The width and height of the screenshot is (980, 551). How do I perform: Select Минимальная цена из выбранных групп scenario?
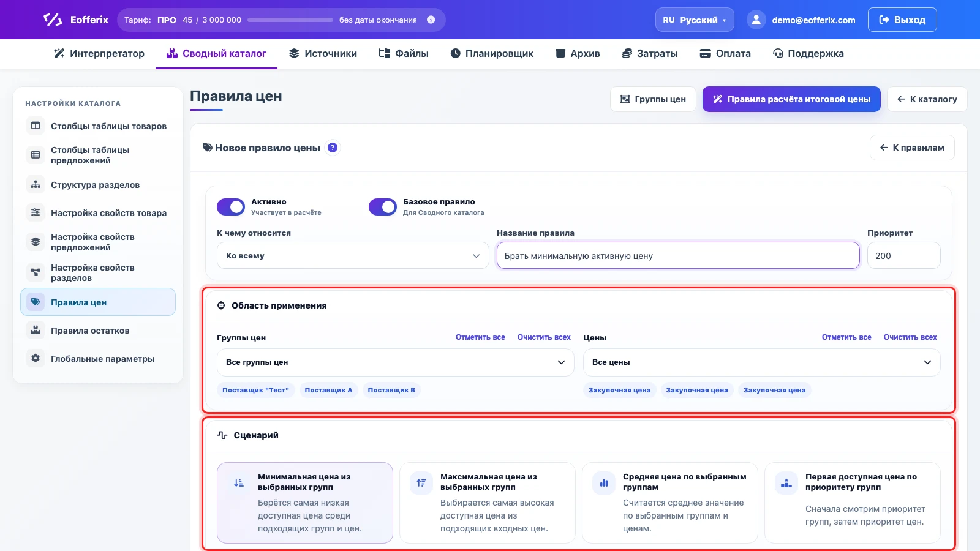(x=305, y=503)
